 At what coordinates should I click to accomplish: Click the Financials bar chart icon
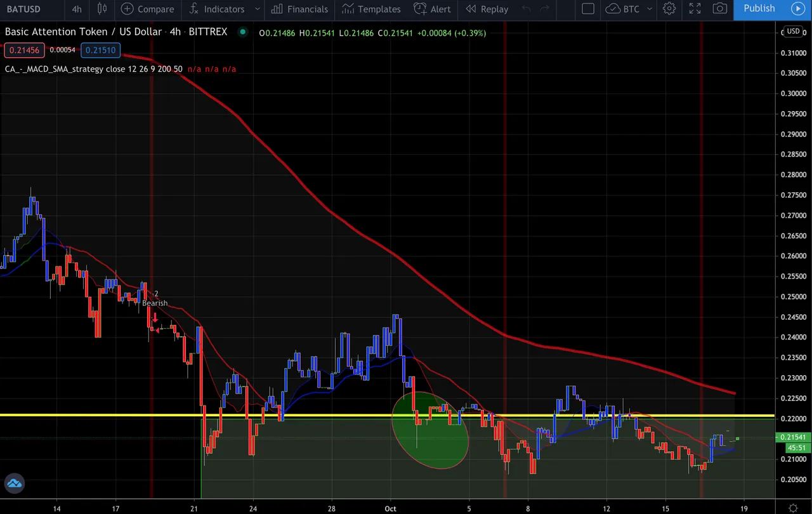coord(277,9)
